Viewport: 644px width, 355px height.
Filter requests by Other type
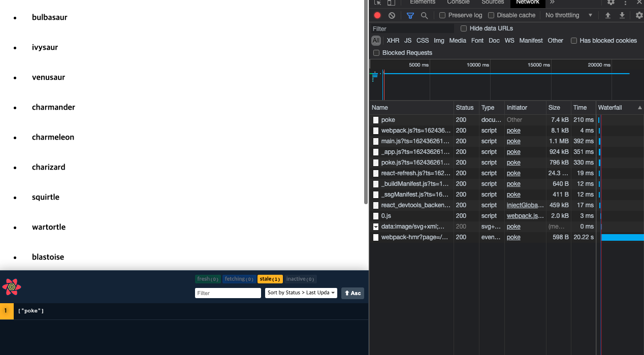[x=556, y=41]
